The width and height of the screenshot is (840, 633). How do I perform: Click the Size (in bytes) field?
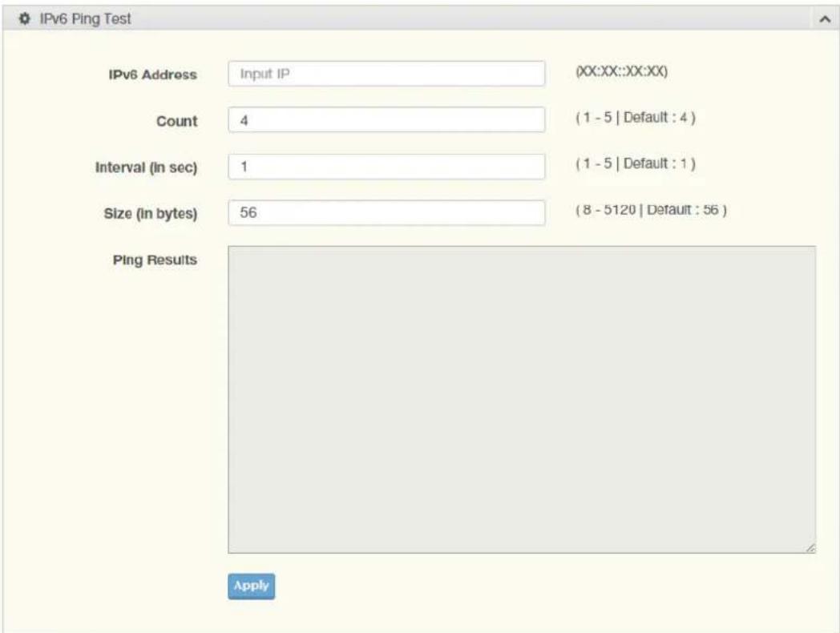tap(386, 212)
